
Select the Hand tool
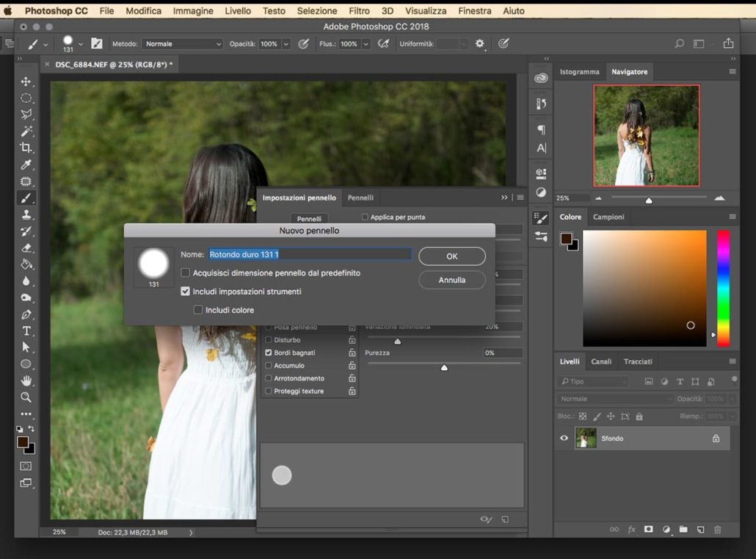[26, 381]
